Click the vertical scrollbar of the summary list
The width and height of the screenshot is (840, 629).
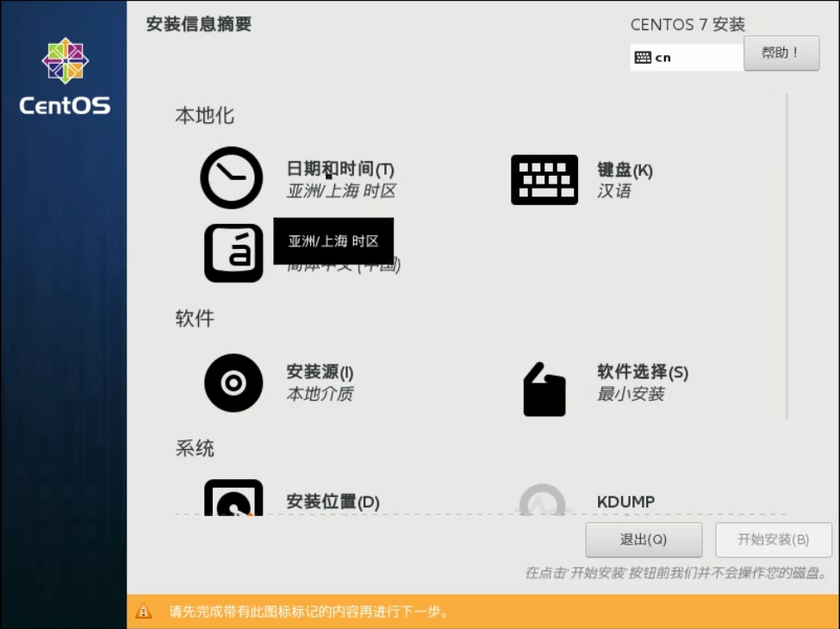[x=787, y=257]
